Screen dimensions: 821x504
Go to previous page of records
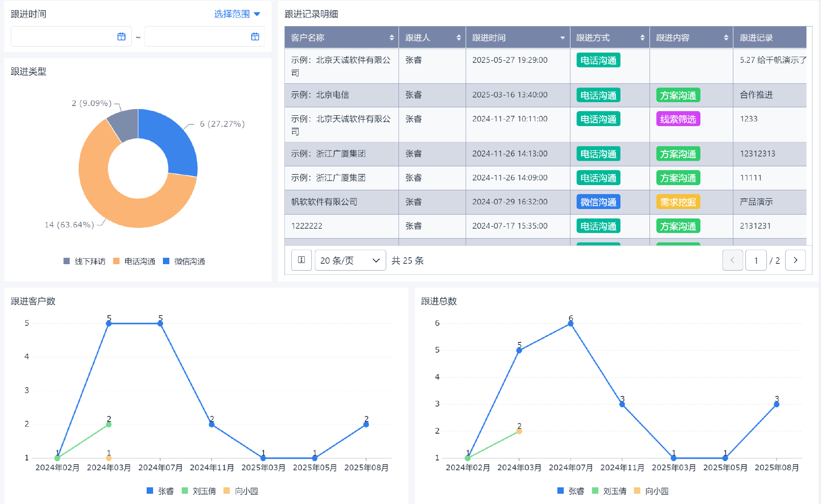click(x=732, y=260)
